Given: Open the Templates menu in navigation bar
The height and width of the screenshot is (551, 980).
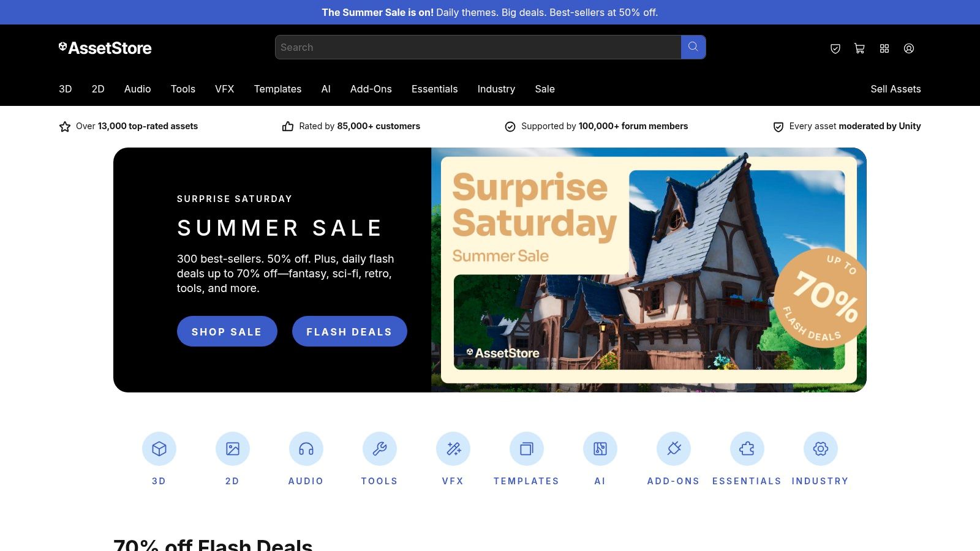Looking at the screenshot, I should (x=277, y=89).
